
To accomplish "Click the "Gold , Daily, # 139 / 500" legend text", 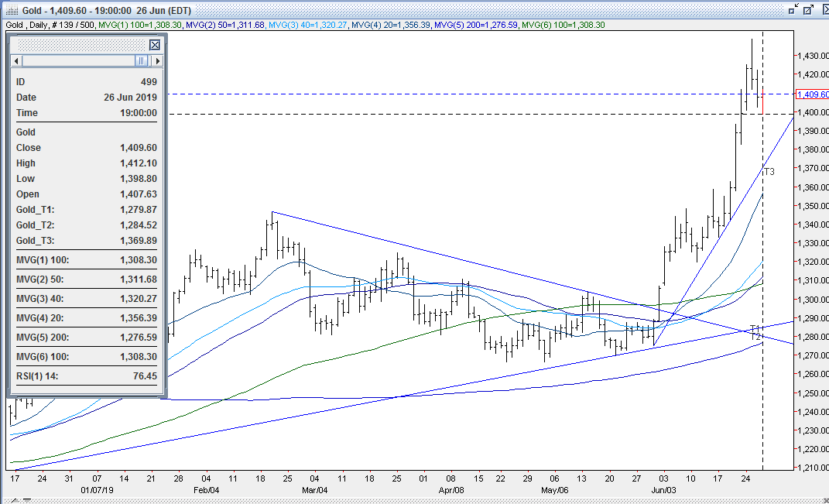I will (50, 25).
